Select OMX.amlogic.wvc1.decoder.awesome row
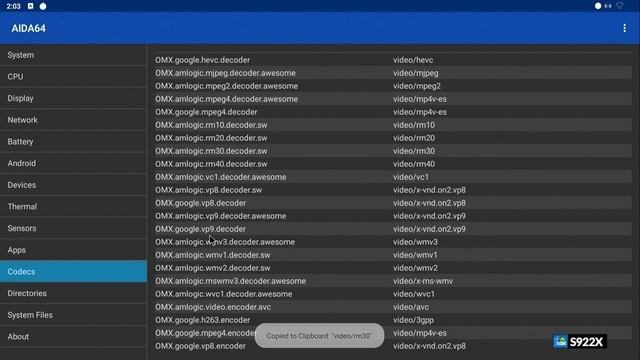Viewport: 640px width, 360px height. tap(393, 294)
